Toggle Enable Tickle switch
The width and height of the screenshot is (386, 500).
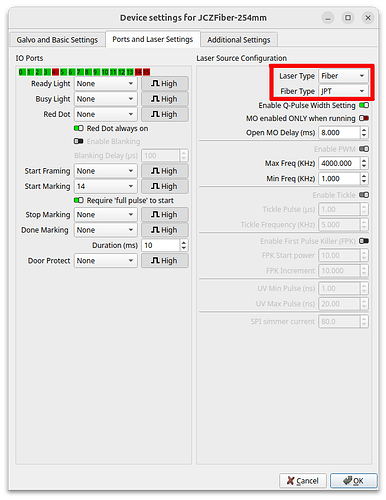(x=364, y=195)
